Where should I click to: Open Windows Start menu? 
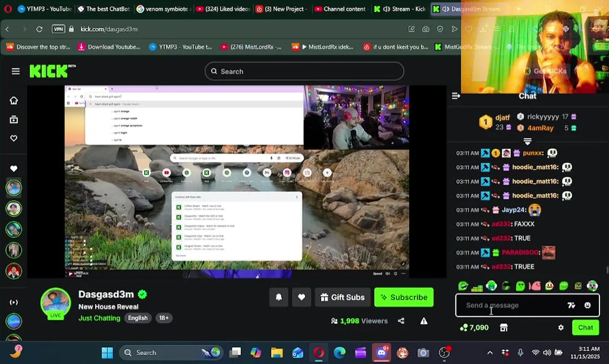tap(107, 353)
